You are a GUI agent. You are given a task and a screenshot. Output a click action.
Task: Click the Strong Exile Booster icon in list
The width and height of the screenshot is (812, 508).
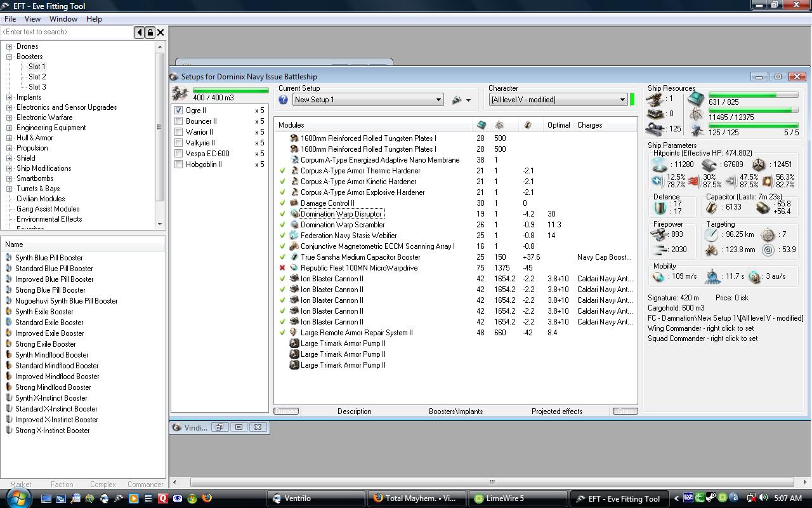(9, 344)
